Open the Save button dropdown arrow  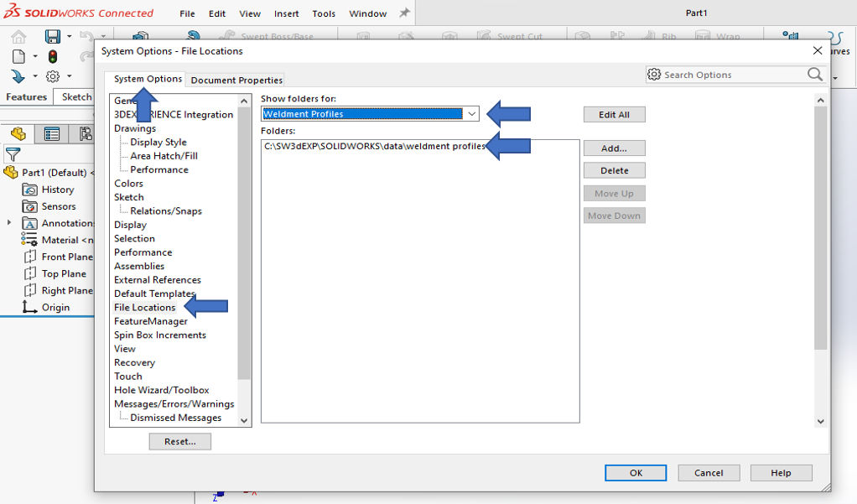point(69,37)
